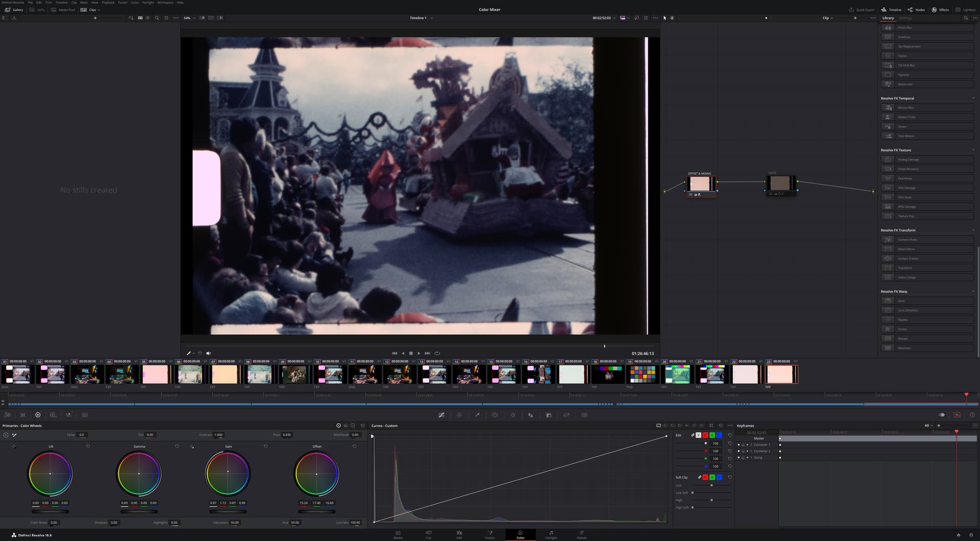Viewport: 980px width, 541px height.
Task: Open Clips dropdown arrow
Action: pyautogui.click(x=99, y=10)
